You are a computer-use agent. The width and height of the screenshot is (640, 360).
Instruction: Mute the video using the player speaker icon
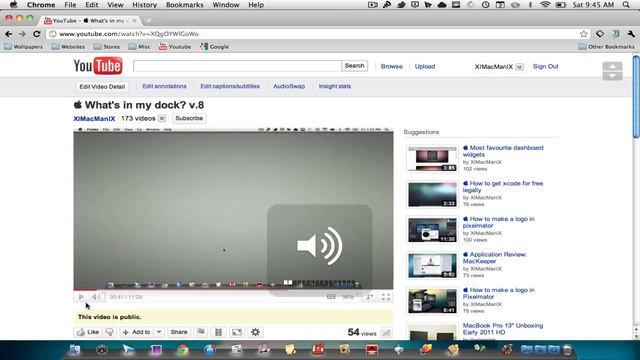tap(95, 297)
